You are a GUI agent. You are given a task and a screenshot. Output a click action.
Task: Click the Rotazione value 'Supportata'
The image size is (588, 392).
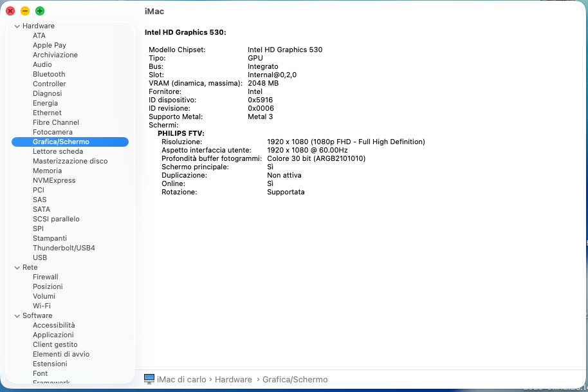286,192
